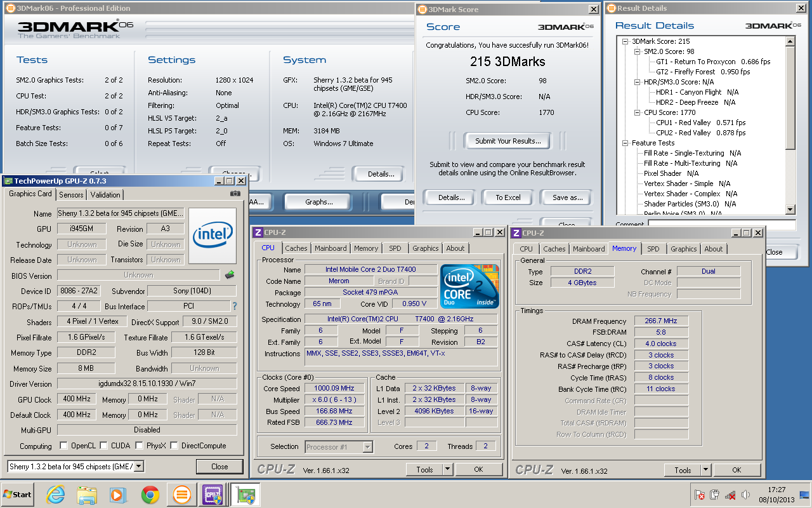Viewport: 812px width, 508px height.
Task: Click the Close button in GPU-Z
Action: click(x=219, y=466)
